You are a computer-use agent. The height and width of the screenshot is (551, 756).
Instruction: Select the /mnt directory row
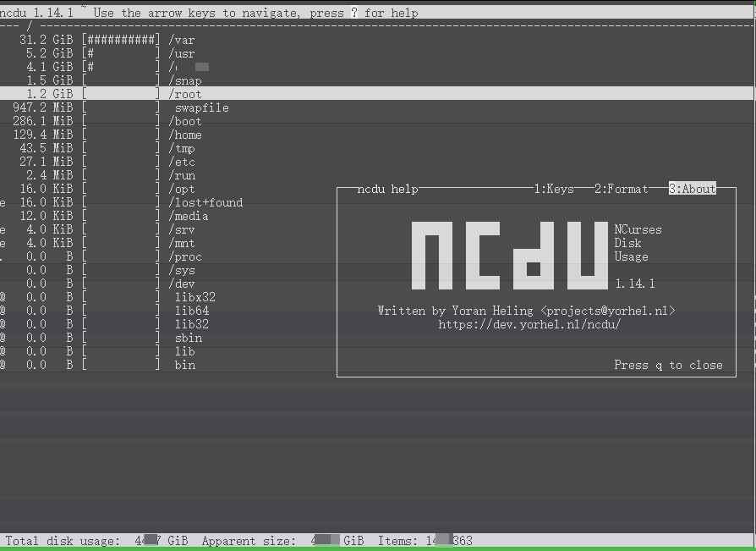click(169, 243)
